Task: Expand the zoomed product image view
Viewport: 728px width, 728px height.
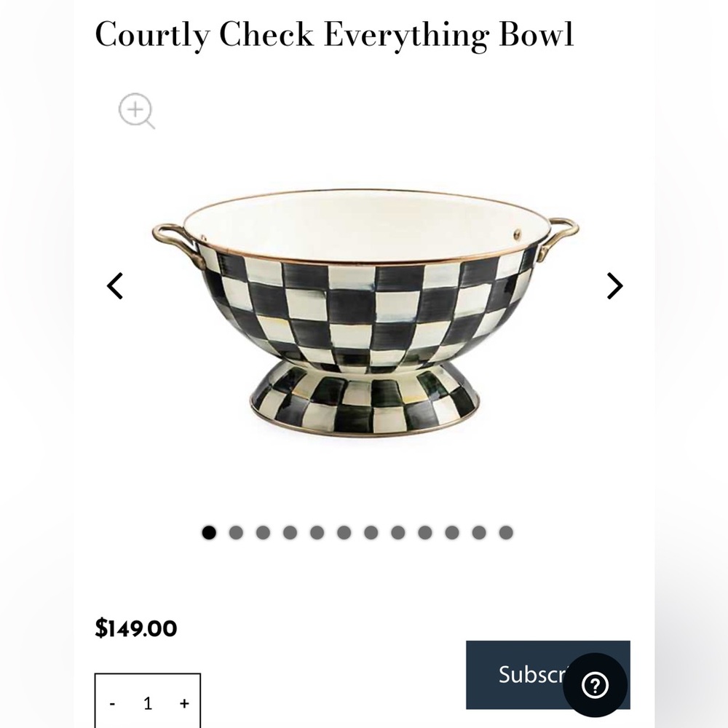Action: tap(135, 111)
